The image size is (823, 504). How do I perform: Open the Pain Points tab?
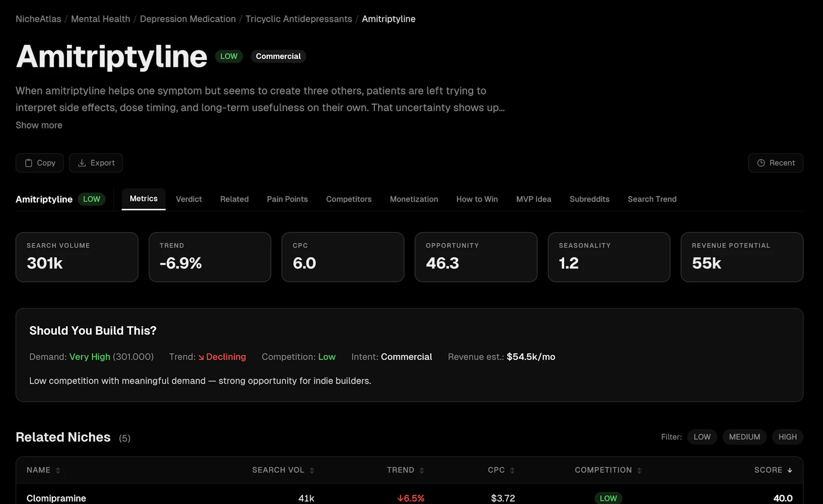pos(287,199)
